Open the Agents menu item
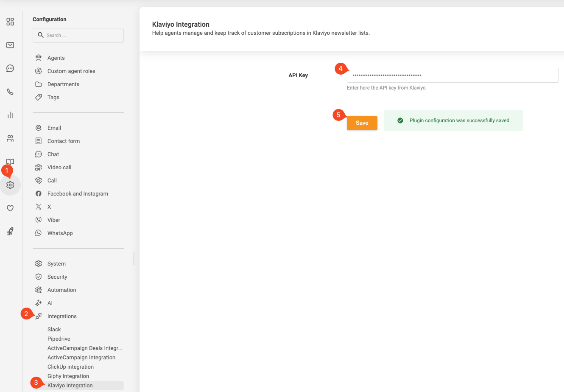The width and height of the screenshot is (564, 392). point(56,58)
